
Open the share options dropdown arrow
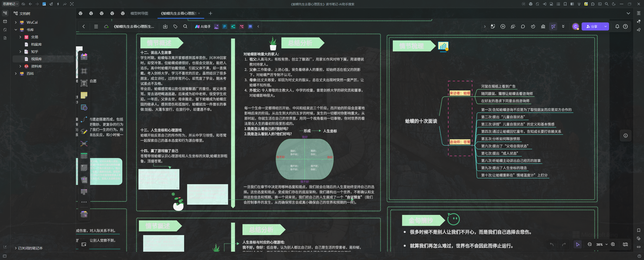[x=606, y=26]
